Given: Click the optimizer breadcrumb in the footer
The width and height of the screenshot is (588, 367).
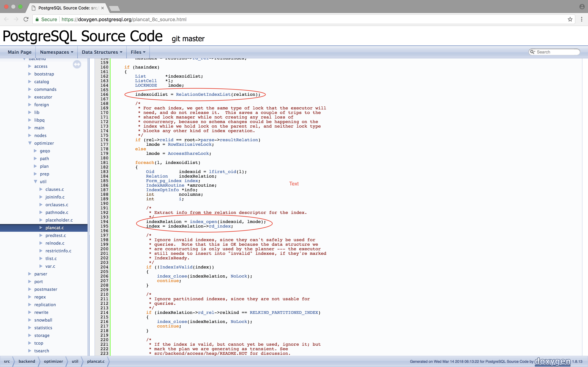Looking at the screenshot, I should (x=53, y=361).
